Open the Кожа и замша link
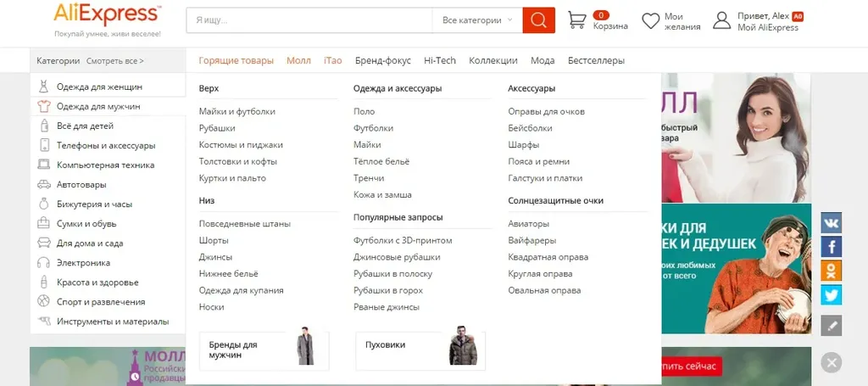868x386 pixels. (382, 195)
